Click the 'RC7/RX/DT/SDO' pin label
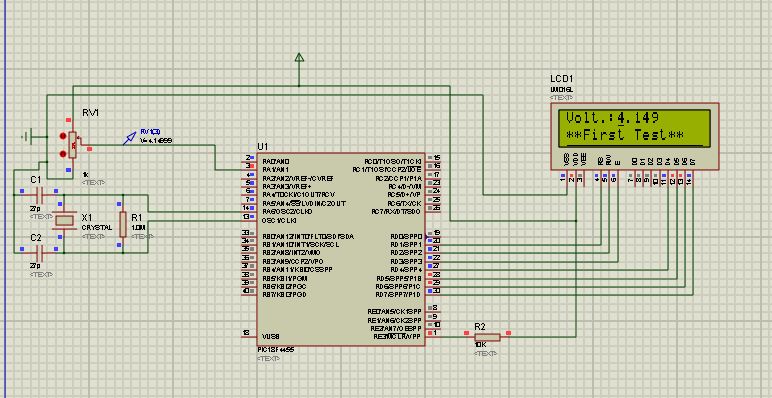This screenshot has width=772, height=398. pos(396,212)
